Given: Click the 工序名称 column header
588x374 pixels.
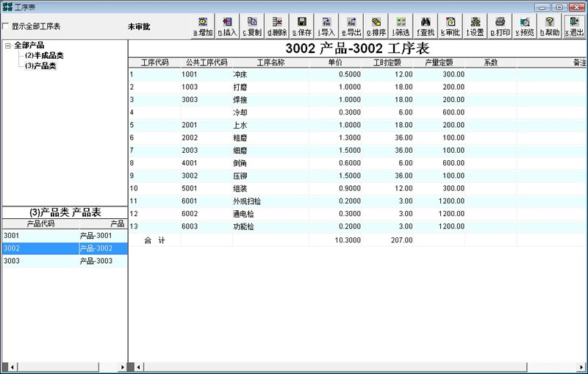Looking at the screenshot, I should [270, 63].
